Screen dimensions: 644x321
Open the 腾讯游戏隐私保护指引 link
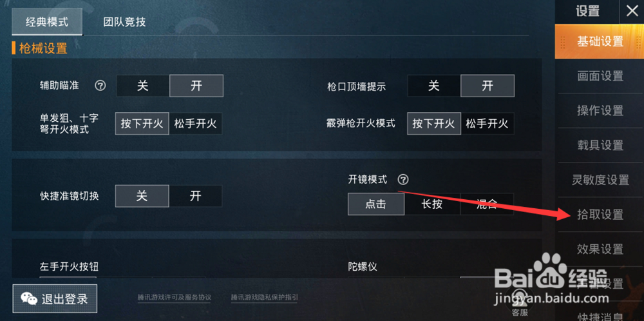coord(265,298)
